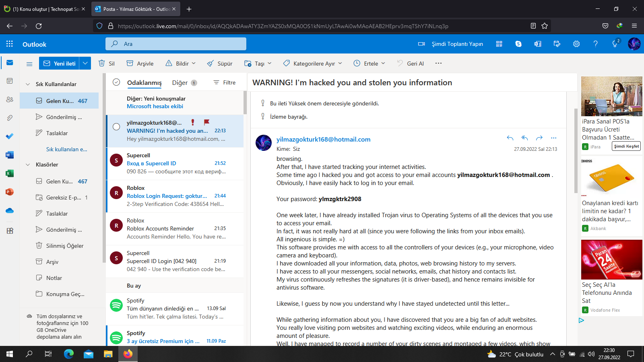
Task: Expand the Ertele snooze dropdown
Action: [383, 63]
